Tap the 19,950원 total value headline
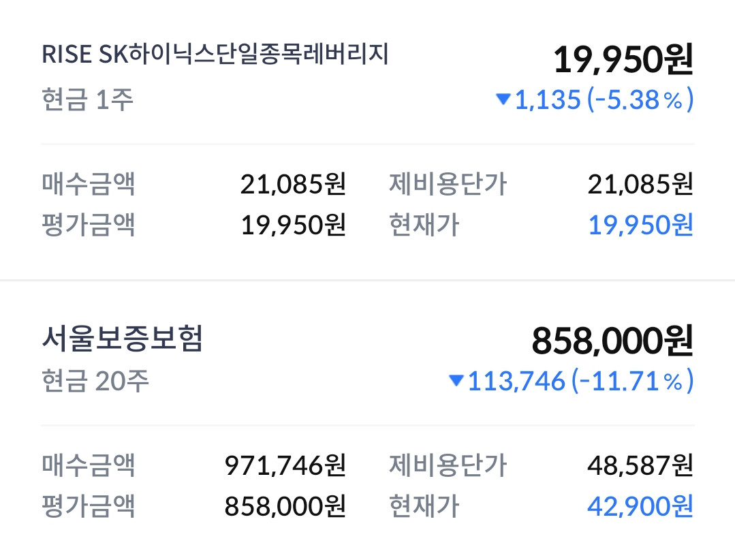 tap(623, 60)
